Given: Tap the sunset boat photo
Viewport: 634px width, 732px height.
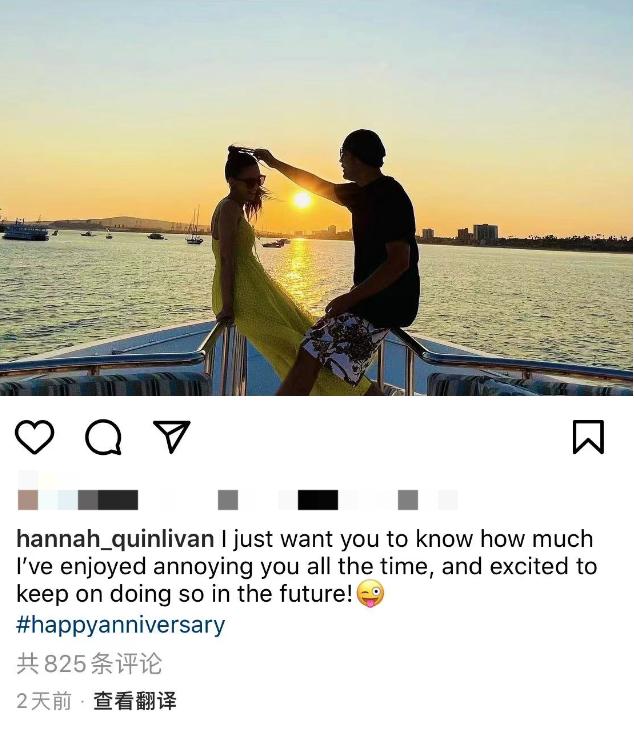Looking at the screenshot, I should pyautogui.click(x=317, y=198).
